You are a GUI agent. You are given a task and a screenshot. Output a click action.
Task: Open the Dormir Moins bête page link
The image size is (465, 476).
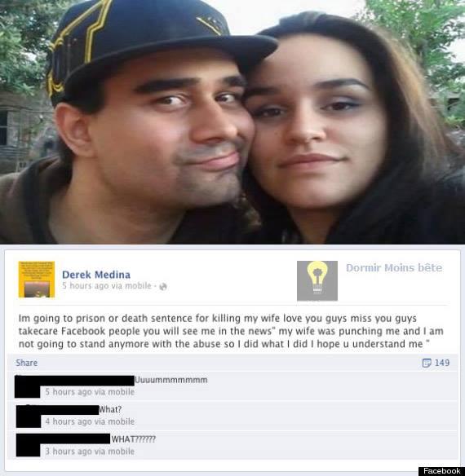click(394, 267)
